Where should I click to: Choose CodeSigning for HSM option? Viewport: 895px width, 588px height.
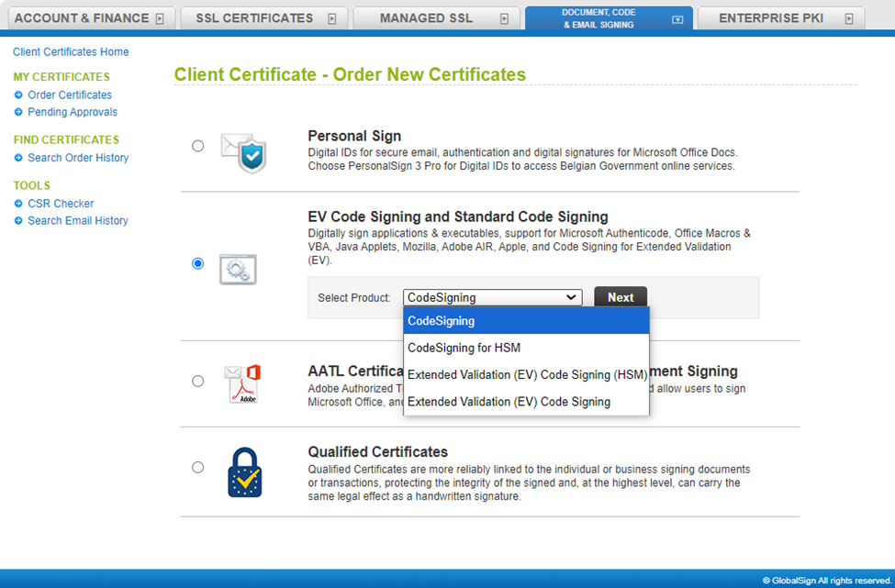pyautogui.click(x=526, y=348)
